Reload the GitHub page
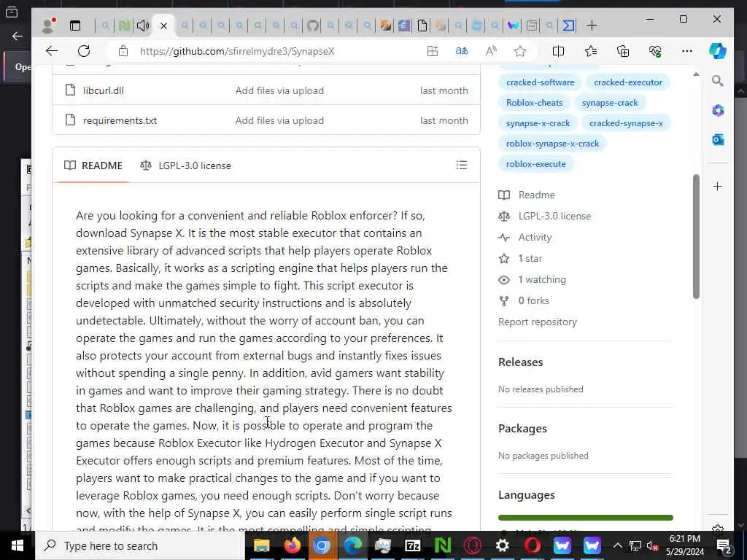This screenshot has width=747, height=560. pyautogui.click(x=84, y=51)
